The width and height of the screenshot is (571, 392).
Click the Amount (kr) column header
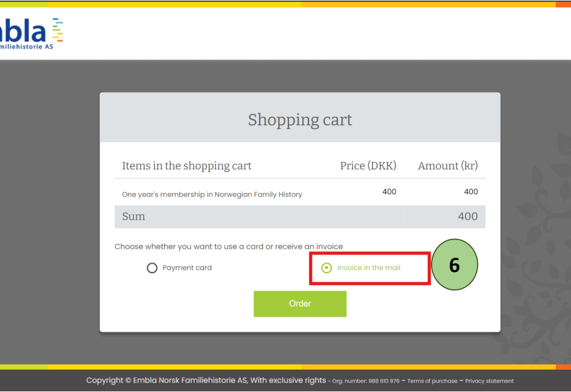point(447,166)
